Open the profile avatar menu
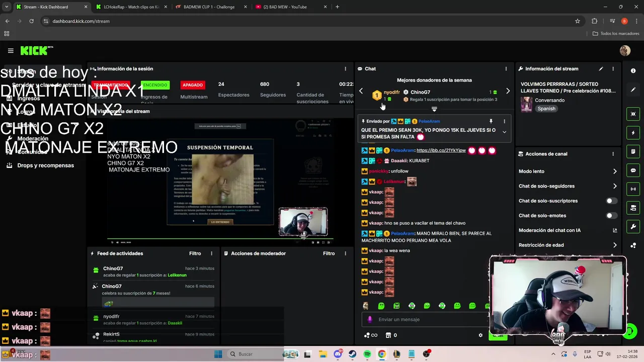Viewport: 644px width, 362px height. pyautogui.click(x=625, y=51)
